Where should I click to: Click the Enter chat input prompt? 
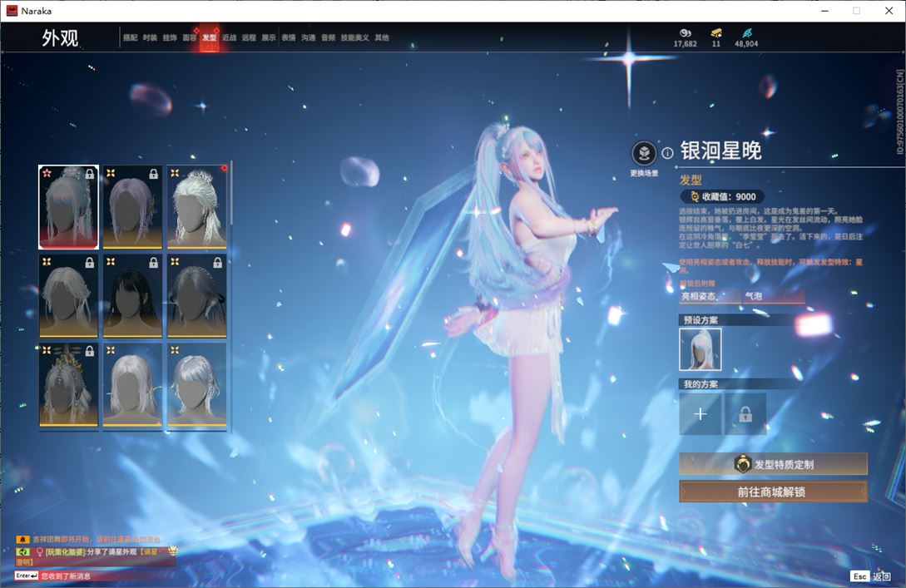pyautogui.click(x=27, y=576)
